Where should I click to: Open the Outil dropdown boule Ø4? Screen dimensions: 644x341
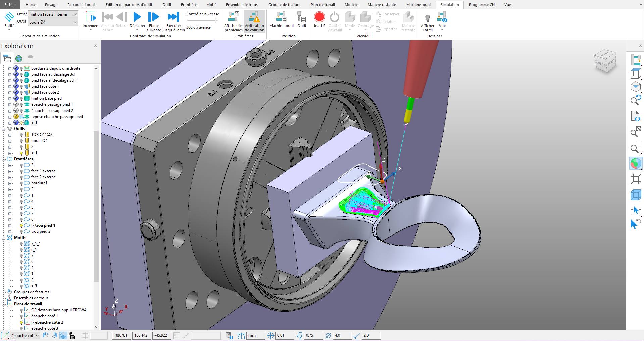pos(53,22)
